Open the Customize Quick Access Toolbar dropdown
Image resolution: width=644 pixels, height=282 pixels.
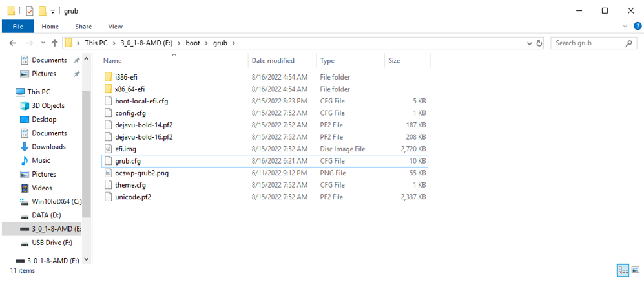pos(53,11)
